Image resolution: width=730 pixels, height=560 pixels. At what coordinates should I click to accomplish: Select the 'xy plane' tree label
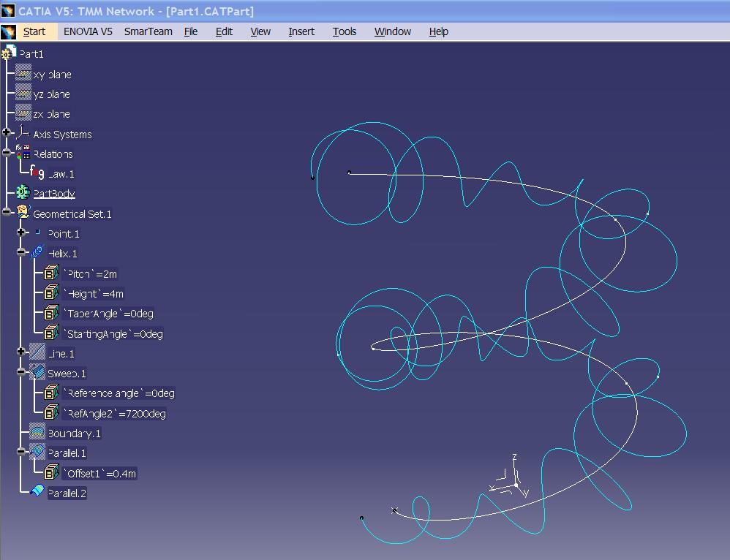[52, 75]
